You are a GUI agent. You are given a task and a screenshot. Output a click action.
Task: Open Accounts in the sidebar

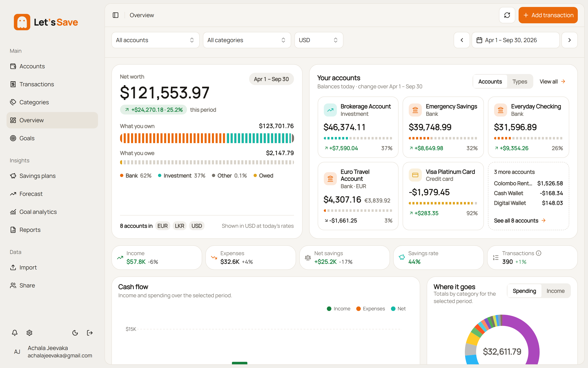[52, 66]
